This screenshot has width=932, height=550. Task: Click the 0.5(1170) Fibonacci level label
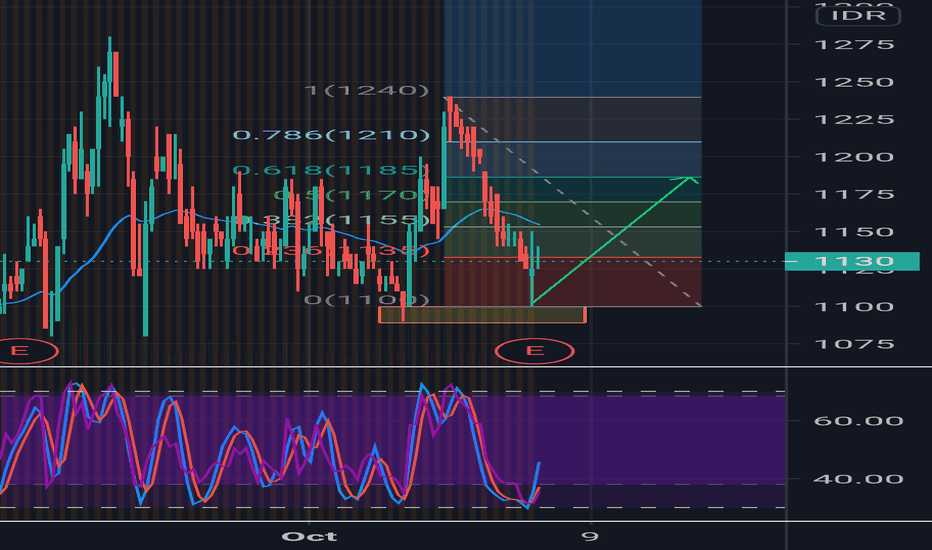(x=349, y=195)
